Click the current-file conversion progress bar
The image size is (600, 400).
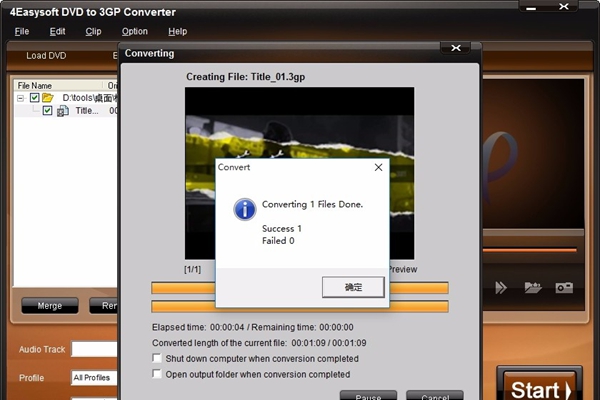point(300,288)
